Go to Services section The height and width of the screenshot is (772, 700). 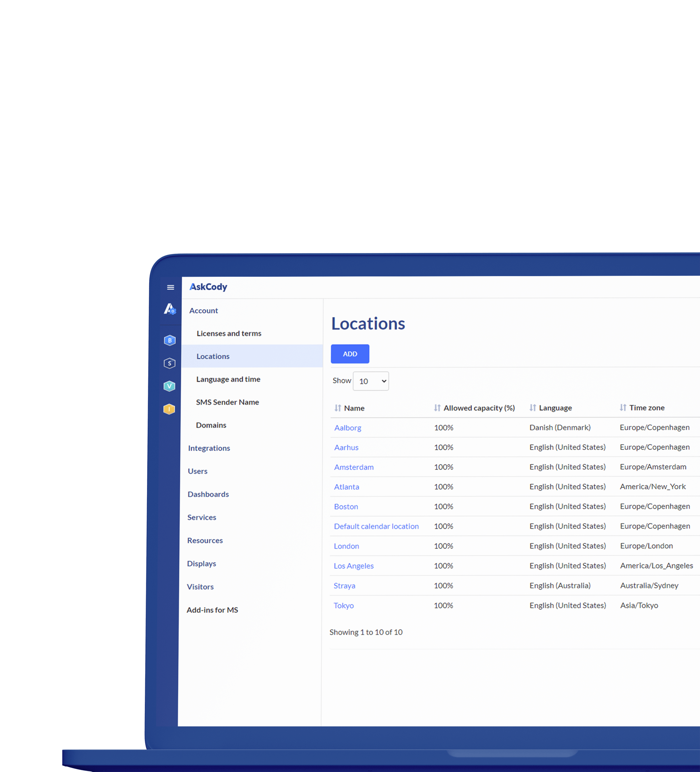(202, 517)
